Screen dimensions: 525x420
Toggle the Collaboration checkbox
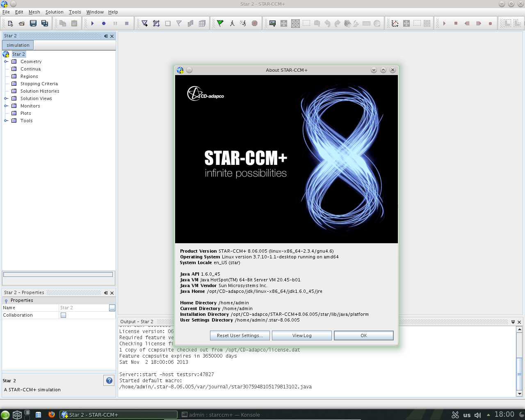tap(63, 315)
